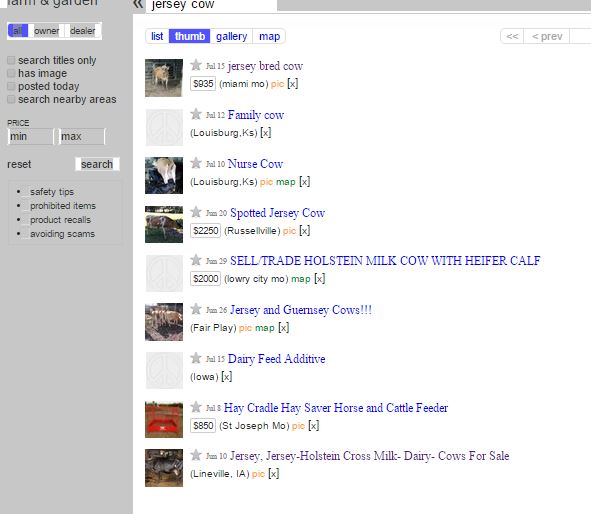Image resolution: width=591 pixels, height=514 pixels.
Task: Switch to gallery view
Action: 231,36
